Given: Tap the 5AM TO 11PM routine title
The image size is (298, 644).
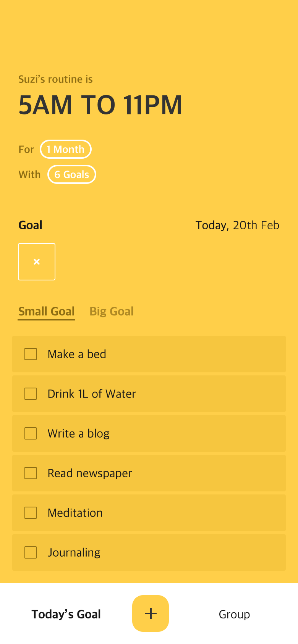Looking at the screenshot, I should pyautogui.click(x=100, y=105).
